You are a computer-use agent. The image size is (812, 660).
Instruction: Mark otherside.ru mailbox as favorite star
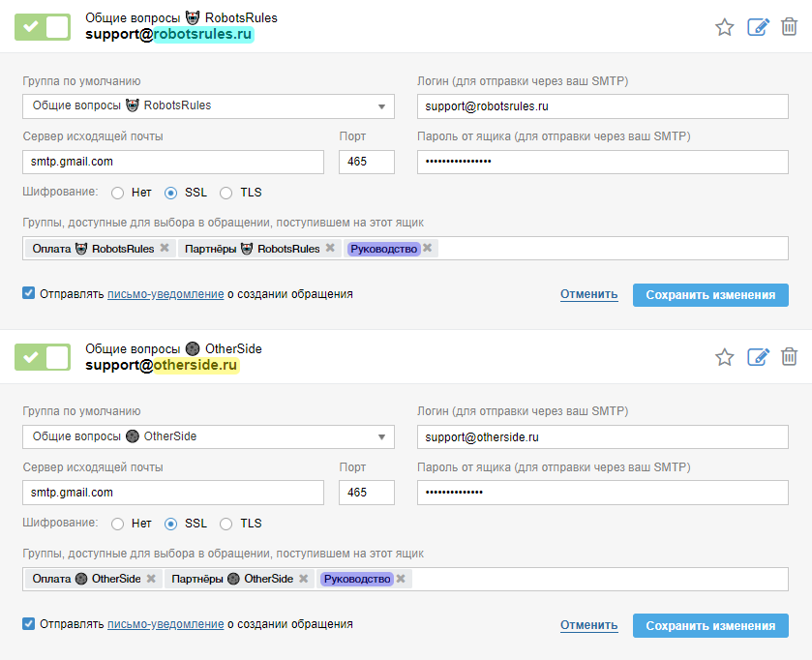(x=724, y=357)
